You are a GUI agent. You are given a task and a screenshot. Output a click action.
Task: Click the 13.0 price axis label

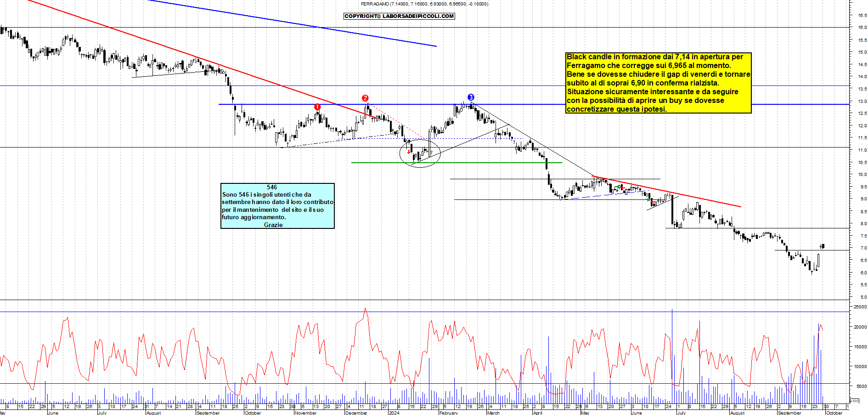[862, 101]
